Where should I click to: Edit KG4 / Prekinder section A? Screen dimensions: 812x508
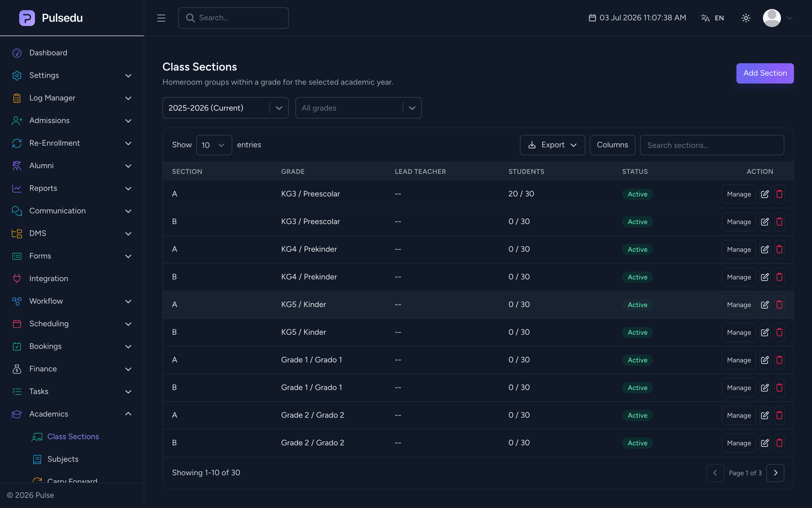pos(765,249)
